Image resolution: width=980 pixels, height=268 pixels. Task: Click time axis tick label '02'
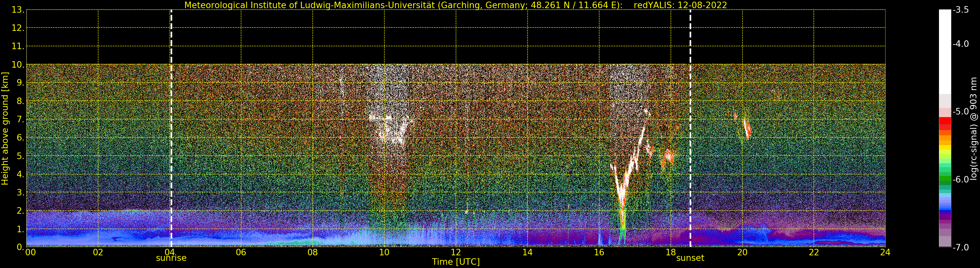coord(98,252)
